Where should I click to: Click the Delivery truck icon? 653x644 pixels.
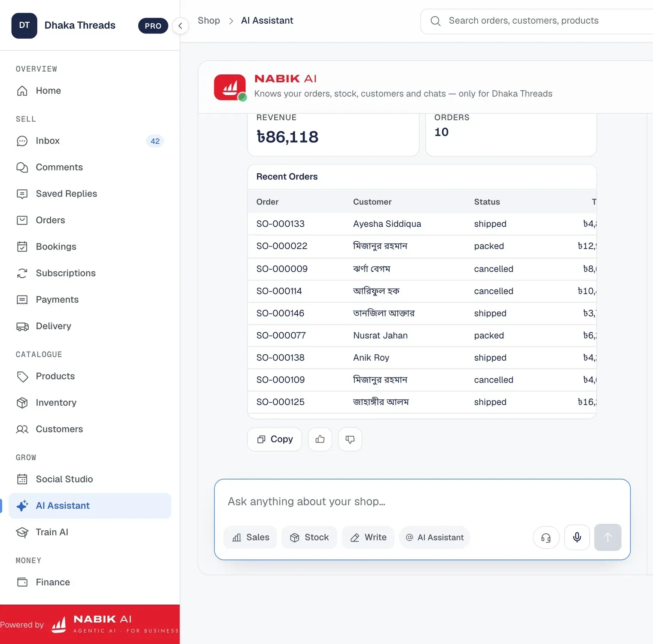pos(22,326)
